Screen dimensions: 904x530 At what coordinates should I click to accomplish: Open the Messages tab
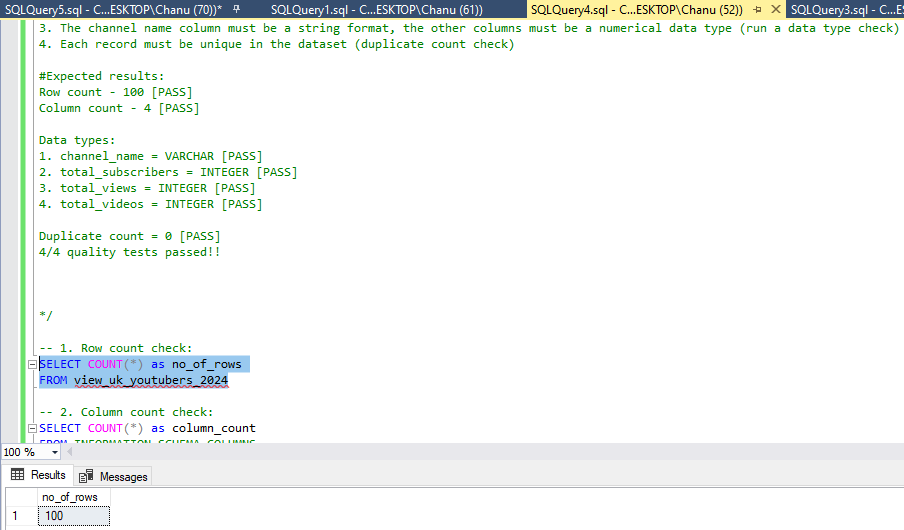click(x=114, y=476)
